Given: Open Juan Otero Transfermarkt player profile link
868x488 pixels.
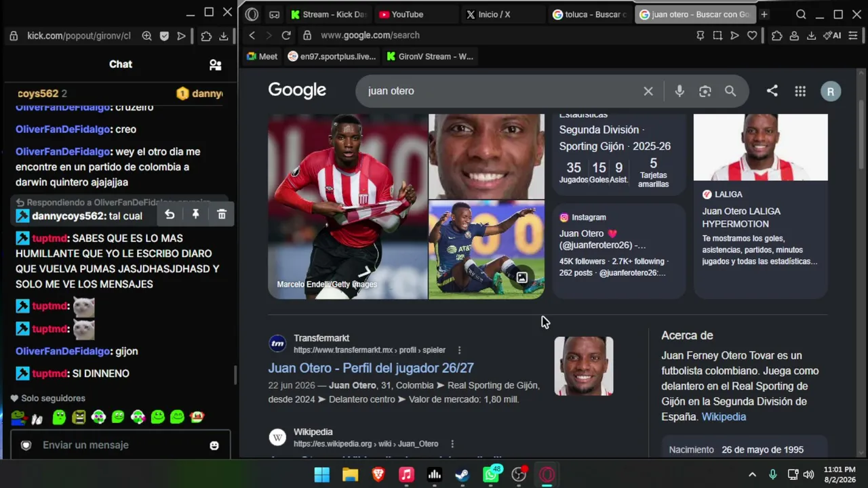Looking at the screenshot, I should pos(371,368).
